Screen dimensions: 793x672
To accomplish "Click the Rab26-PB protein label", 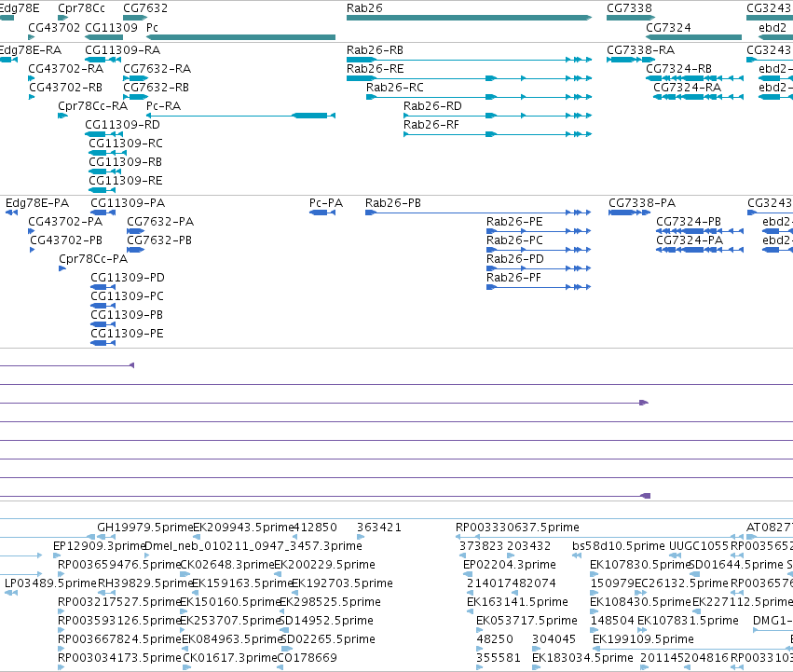I will (393, 203).
